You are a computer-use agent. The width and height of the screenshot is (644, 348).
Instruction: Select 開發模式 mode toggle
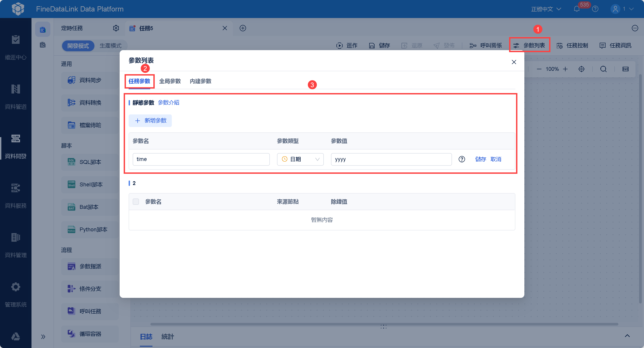[78, 46]
